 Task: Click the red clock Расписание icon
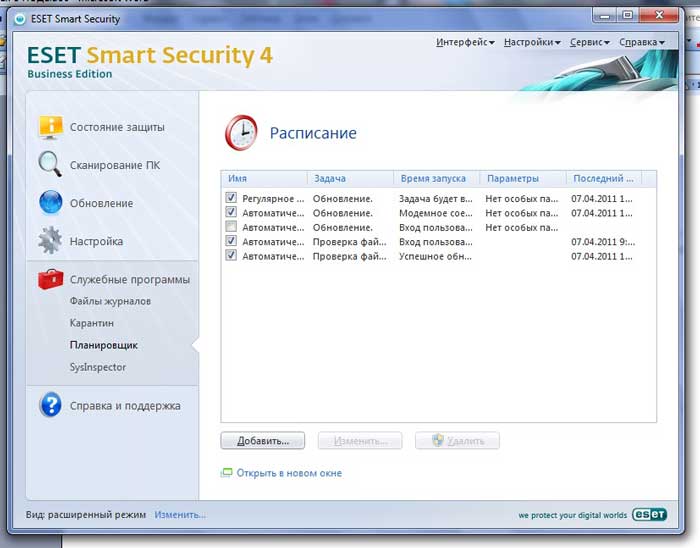tap(241, 133)
